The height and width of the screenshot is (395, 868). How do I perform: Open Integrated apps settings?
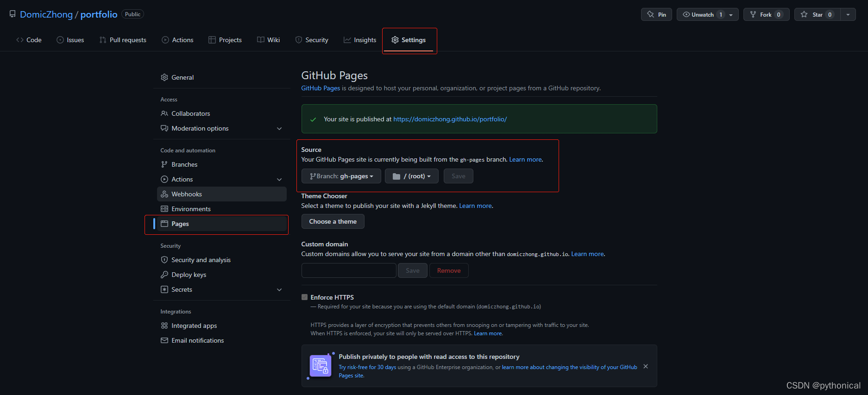(222, 326)
